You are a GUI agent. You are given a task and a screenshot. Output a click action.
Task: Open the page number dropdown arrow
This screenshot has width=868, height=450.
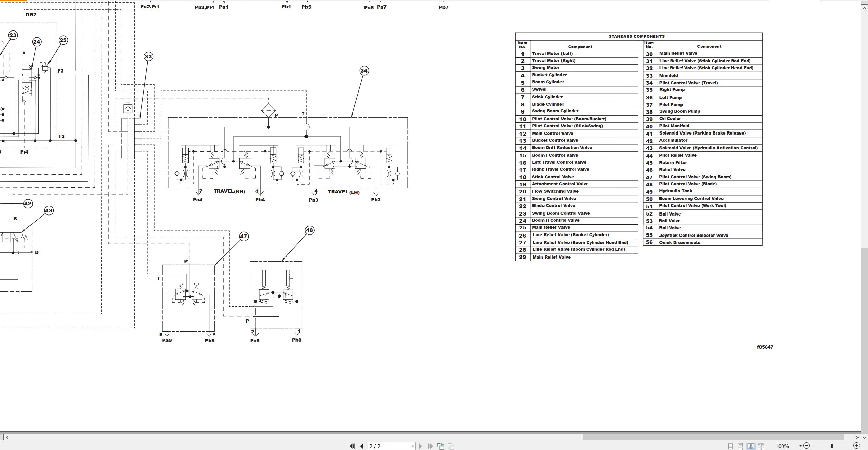tap(413, 446)
